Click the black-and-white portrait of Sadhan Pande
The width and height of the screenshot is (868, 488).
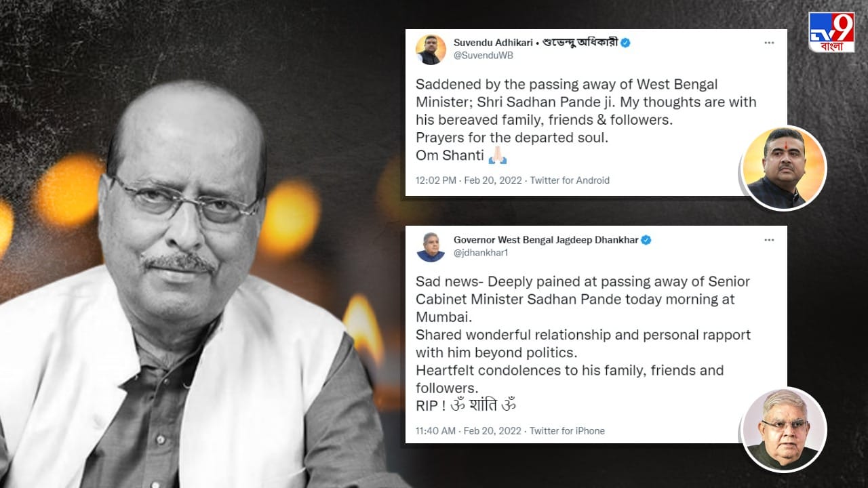tap(183, 291)
